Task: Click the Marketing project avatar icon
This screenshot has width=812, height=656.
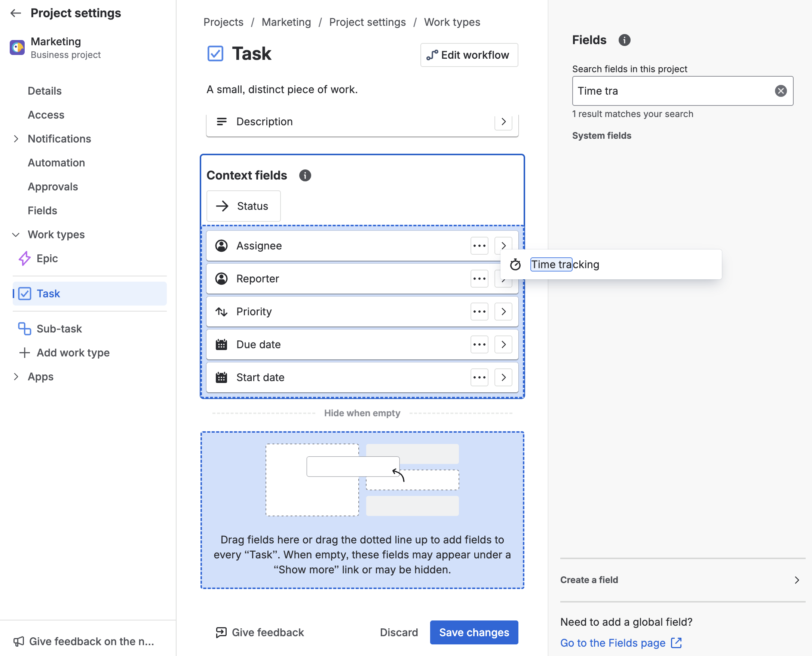Action: tap(17, 47)
